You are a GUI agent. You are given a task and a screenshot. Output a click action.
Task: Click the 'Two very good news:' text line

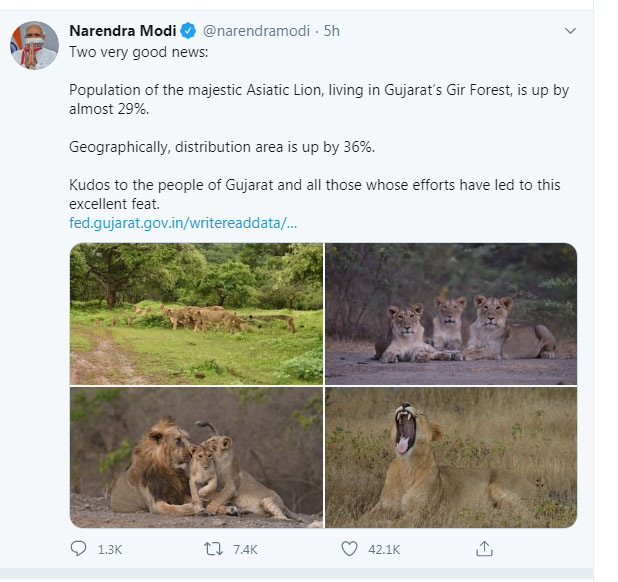[x=138, y=52]
